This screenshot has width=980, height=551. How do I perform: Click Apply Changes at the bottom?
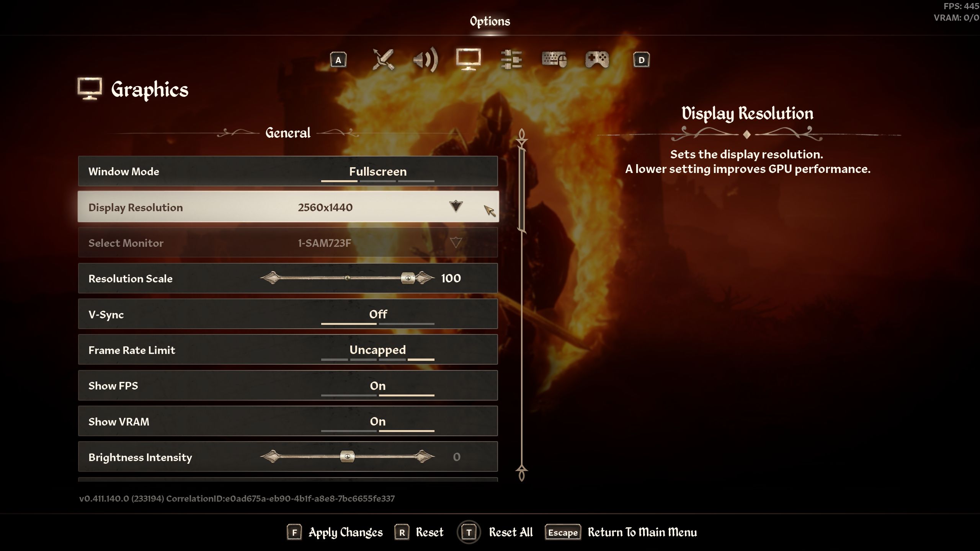(x=335, y=532)
